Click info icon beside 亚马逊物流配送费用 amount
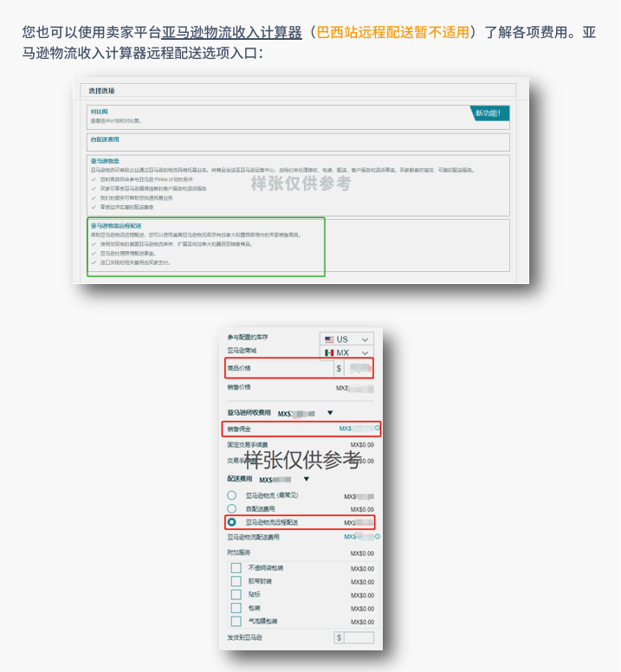 378,537
